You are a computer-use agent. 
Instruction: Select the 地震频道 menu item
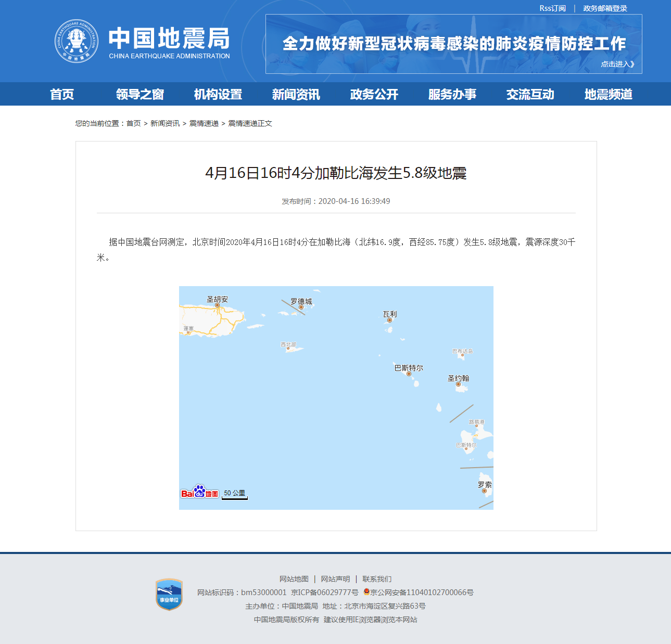(x=608, y=94)
